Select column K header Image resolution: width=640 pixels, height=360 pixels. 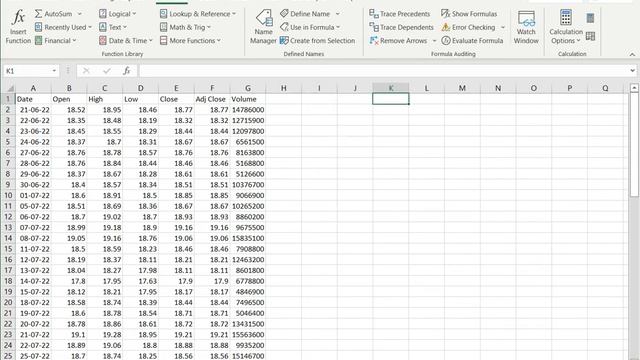pyautogui.click(x=391, y=88)
